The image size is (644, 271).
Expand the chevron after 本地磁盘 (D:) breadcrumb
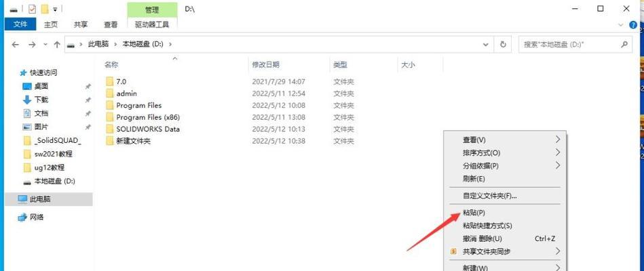[x=170, y=44]
